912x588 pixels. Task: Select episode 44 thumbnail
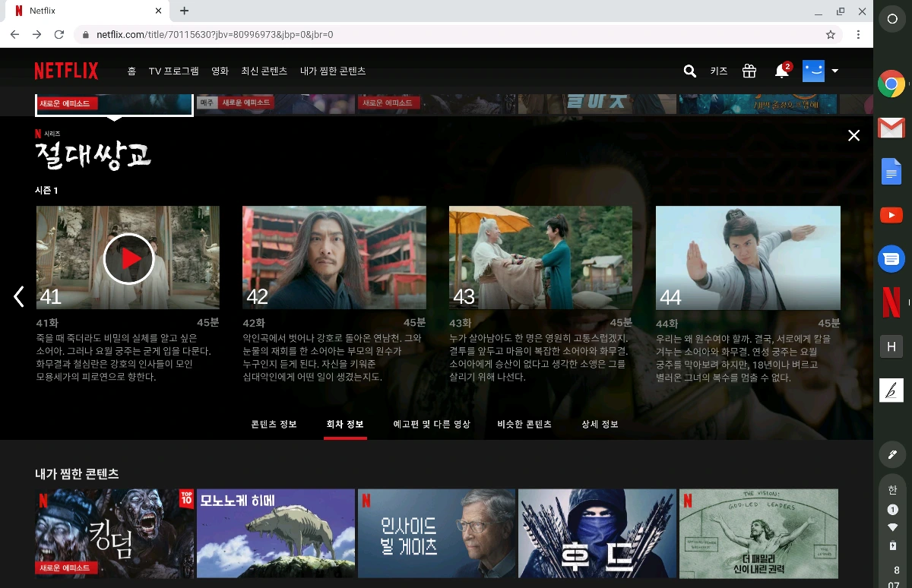tap(748, 258)
